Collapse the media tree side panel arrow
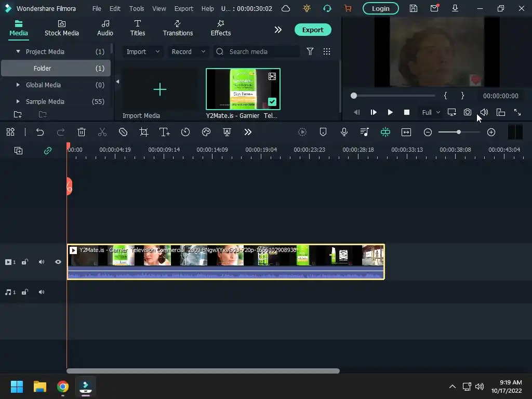This screenshot has height=399, width=532. click(117, 82)
